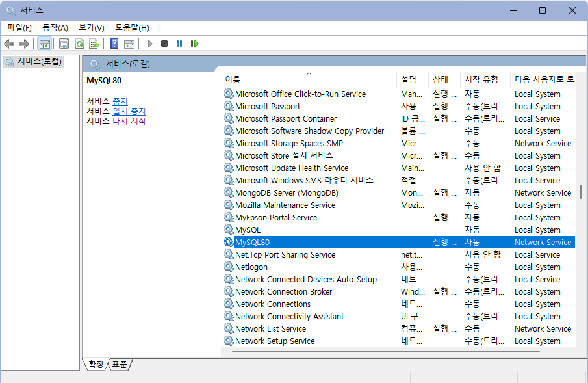The height and width of the screenshot is (383, 588).
Task: Sort by the 이름 column header
Action: [x=310, y=79]
